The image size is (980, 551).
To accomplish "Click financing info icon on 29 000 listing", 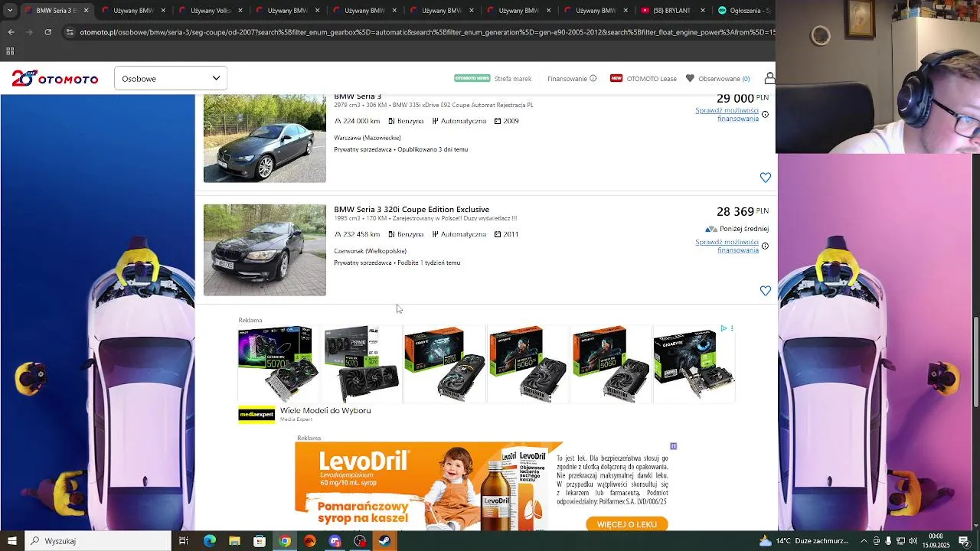I will coord(765,115).
